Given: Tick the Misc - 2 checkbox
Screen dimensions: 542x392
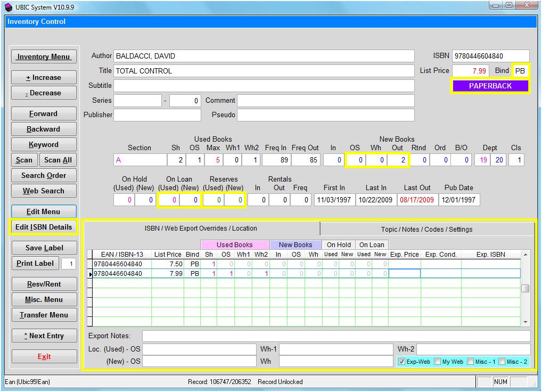Looking at the screenshot, I should click(x=502, y=362).
